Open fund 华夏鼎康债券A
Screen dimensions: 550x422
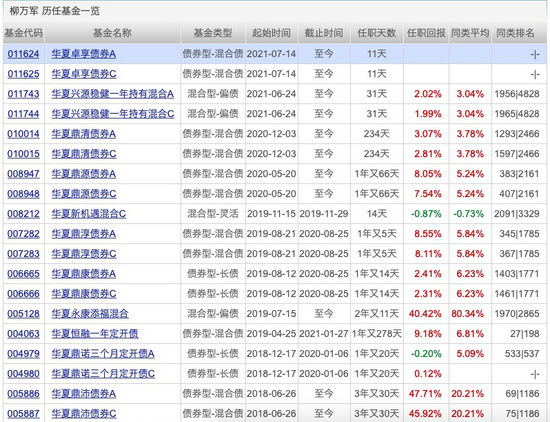click(x=83, y=274)
